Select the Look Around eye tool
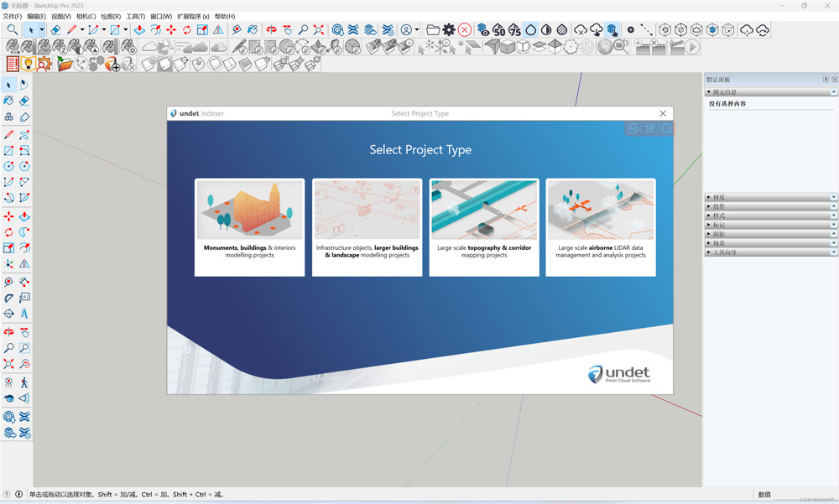 [x=8, y=398]
